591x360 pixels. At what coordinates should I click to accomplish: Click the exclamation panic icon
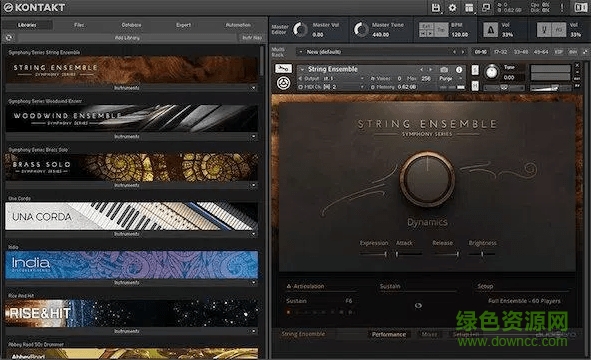coord(562,8)
